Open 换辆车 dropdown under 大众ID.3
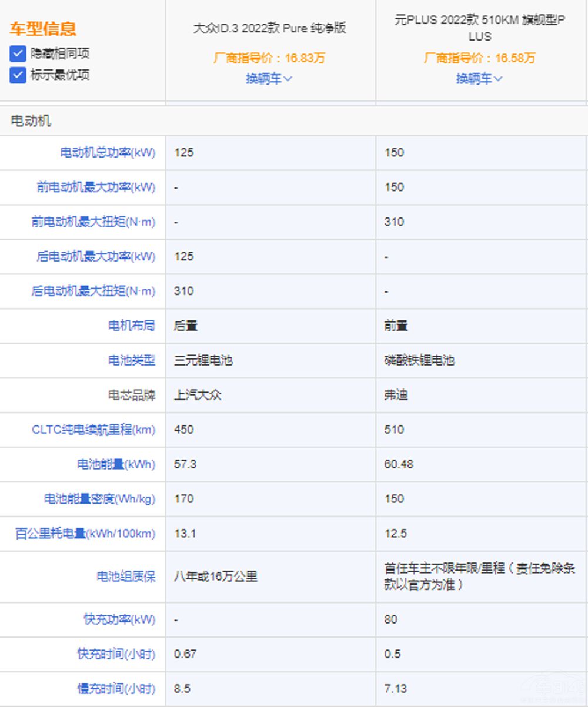Viewport: 588px width, 707px height. click(269, 79)
